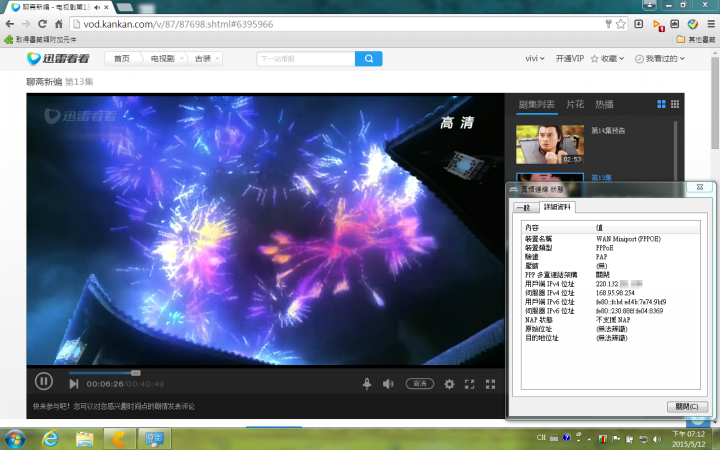Bookmark this page with star icon
720x450 pixels.
[621, 24]
